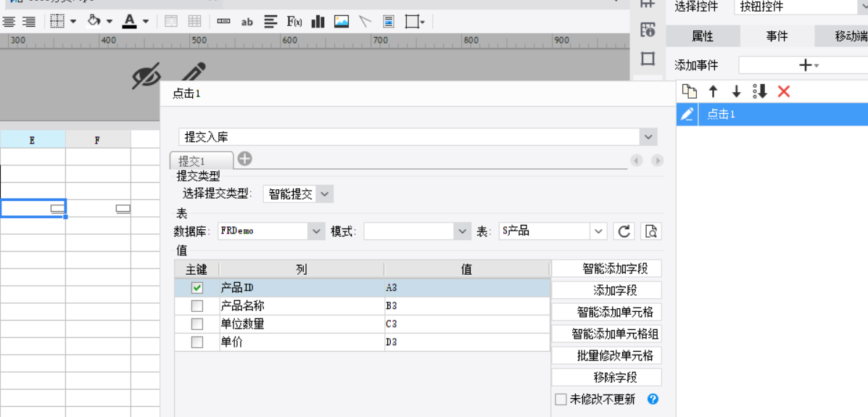Refresh the table list
Viewport: 868px width, 417px height.
(624, 231)
